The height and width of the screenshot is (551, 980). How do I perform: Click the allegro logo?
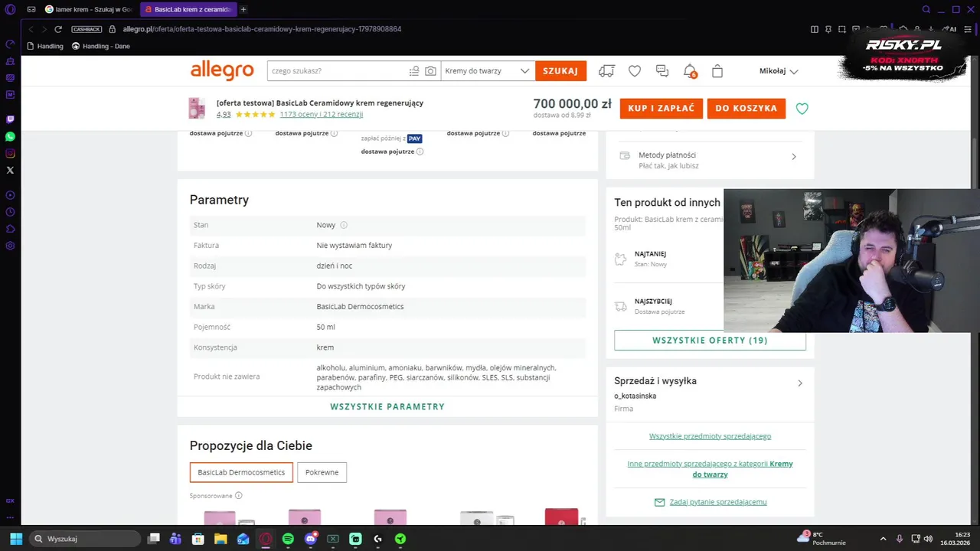click(x=222, y=70)
